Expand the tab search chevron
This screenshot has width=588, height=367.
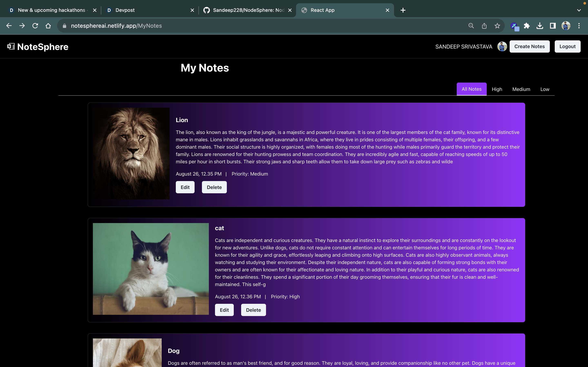click(579, 10)
